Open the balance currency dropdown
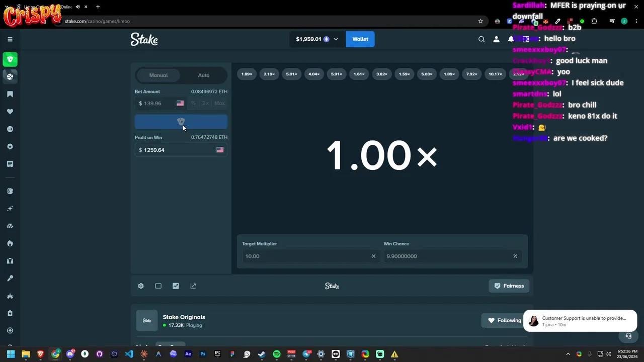The image size is (644, 362). click(x=317, y=39)
